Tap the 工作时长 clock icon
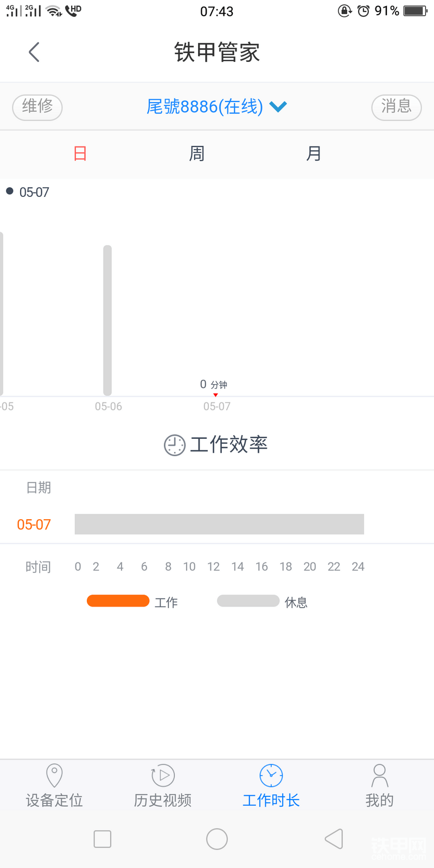This screenshot has width=434, height=868. coord(271,775)
